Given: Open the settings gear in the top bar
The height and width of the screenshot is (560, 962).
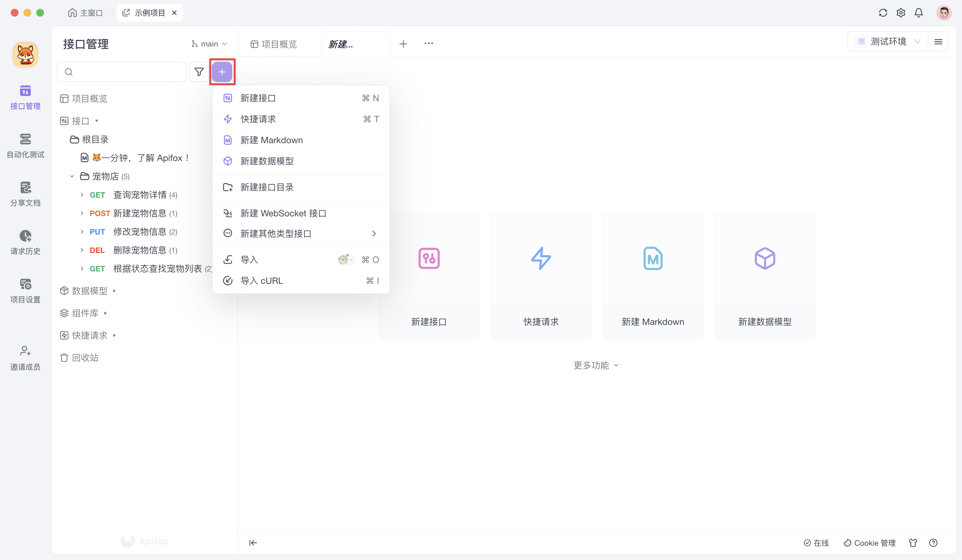Looking at the screenshot, I should pos(901,13).
